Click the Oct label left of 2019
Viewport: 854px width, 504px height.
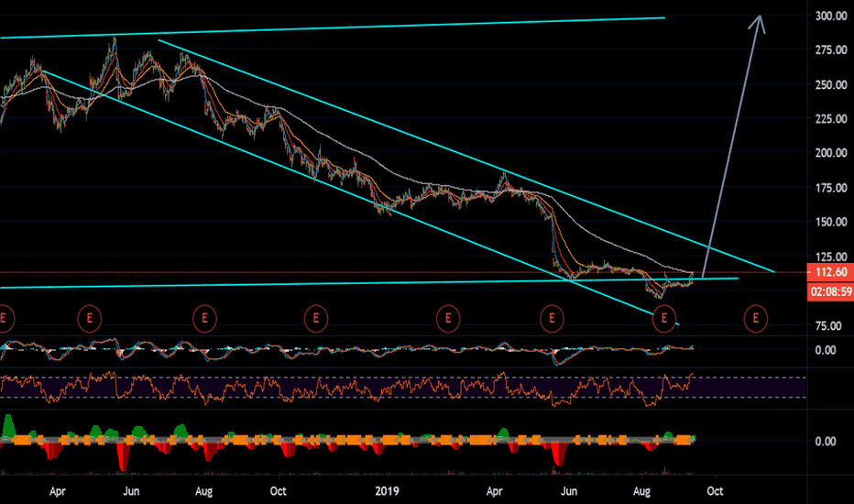click(278, 491)
